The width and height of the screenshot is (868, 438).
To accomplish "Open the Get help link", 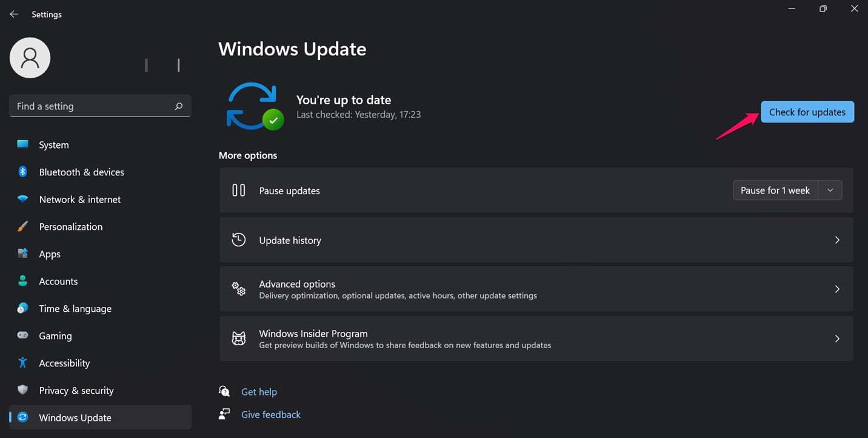I will click(259, 391).
